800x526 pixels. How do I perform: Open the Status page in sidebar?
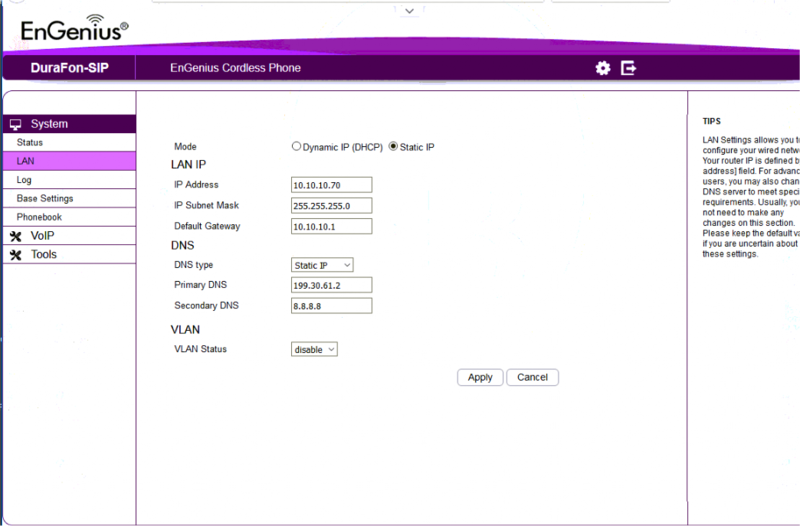[x=30, y=143]
